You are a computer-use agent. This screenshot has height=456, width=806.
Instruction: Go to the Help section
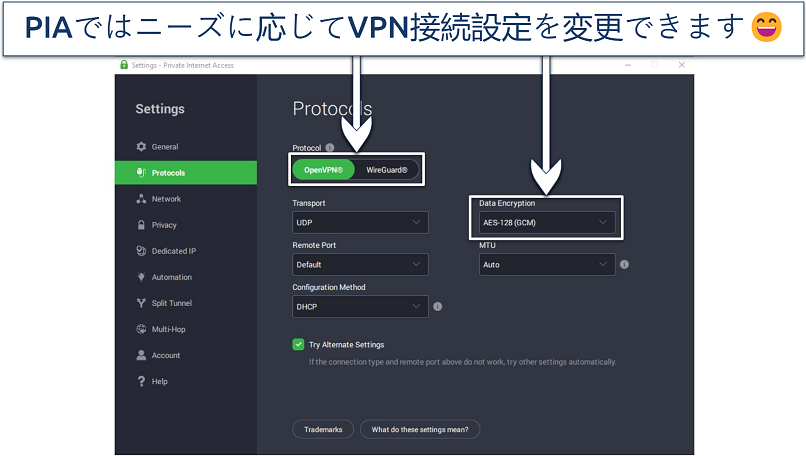pos(159,381)
